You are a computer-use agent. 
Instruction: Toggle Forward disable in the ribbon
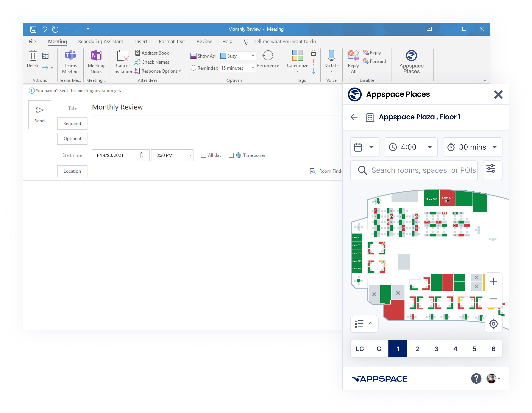point(374,61)
